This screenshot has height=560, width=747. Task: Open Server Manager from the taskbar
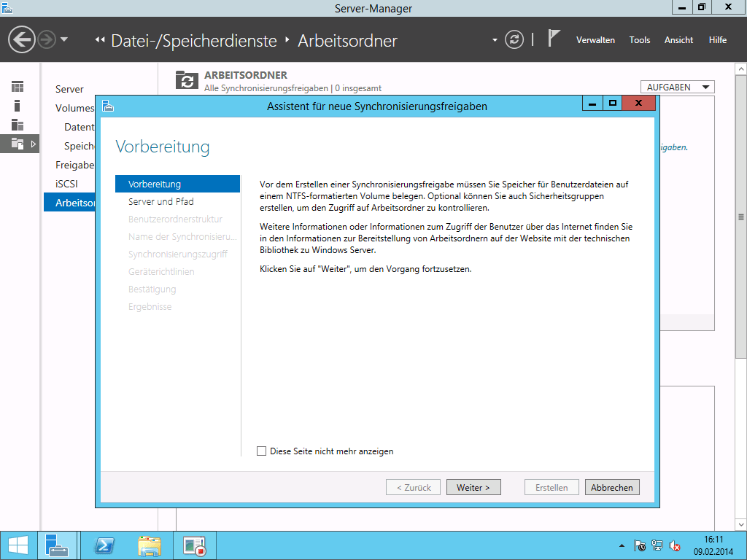tap(57, 545)
